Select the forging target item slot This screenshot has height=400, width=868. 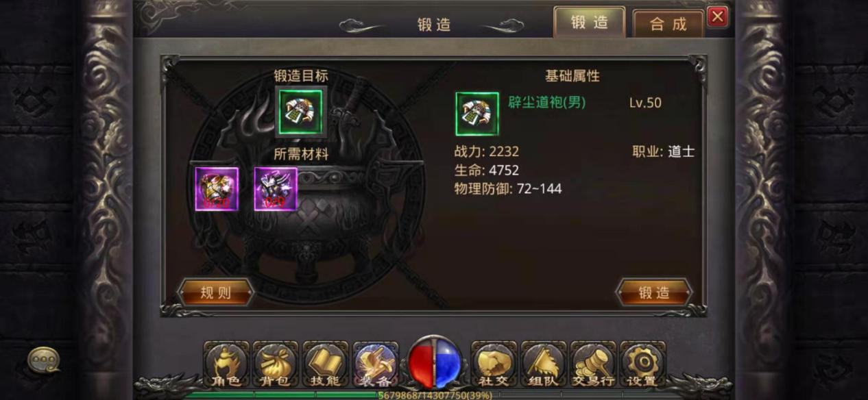point(301,111)
